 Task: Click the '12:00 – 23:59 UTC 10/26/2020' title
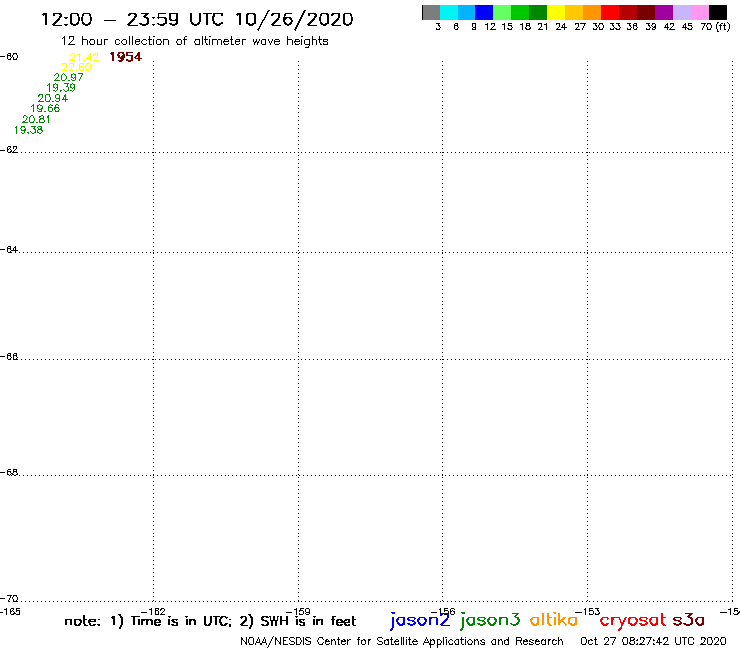[197, 20]
